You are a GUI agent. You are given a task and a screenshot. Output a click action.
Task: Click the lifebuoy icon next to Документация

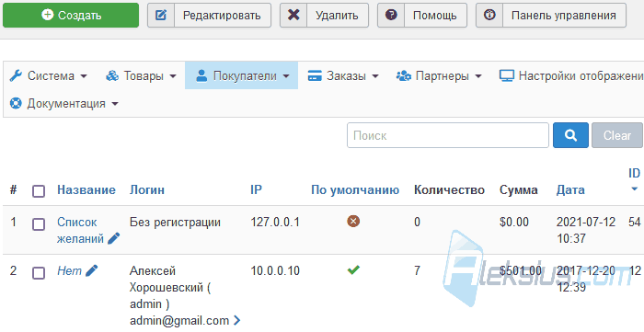16,103
